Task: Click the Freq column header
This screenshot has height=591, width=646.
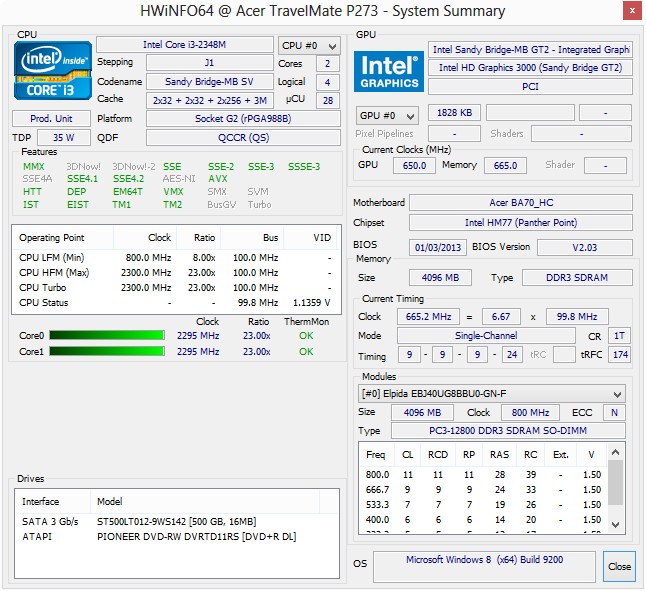Action: tap(377, 455)
